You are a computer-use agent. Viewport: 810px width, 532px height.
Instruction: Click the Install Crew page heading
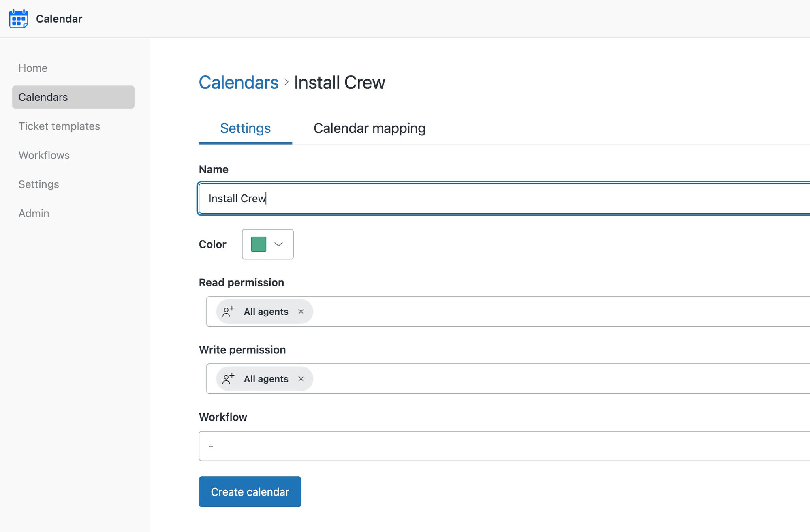(x=340, y=83)
